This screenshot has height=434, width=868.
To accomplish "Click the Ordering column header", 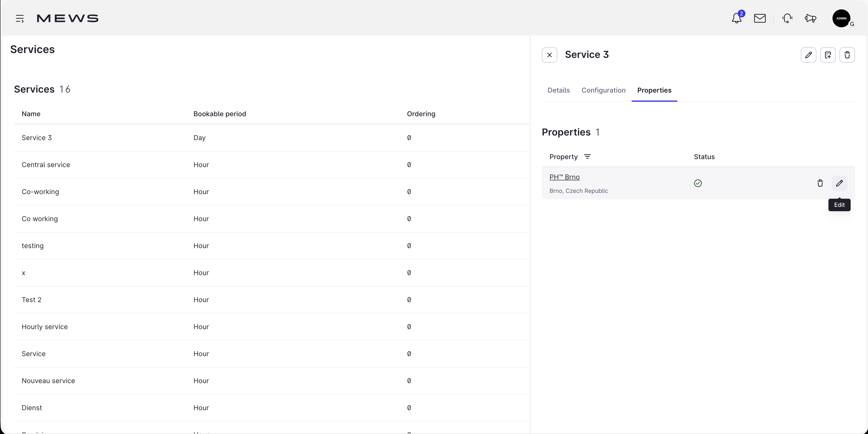I will [421, 114].
